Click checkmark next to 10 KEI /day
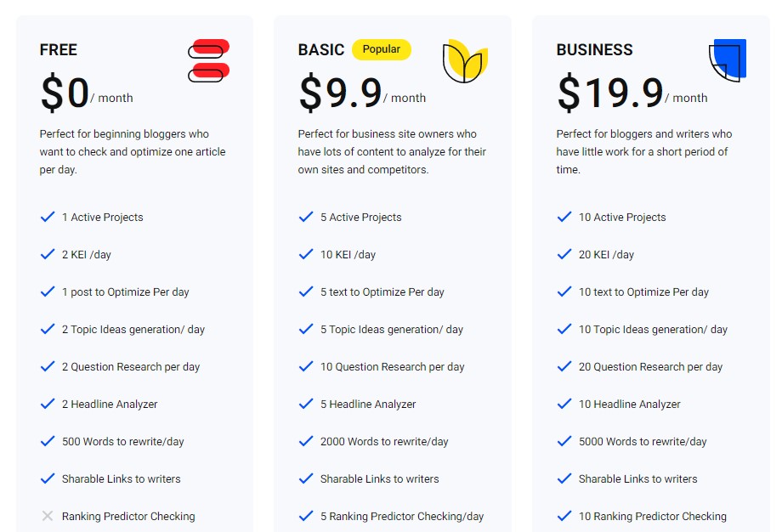This screenshot has width=782, height=532. tap(306, 254)
